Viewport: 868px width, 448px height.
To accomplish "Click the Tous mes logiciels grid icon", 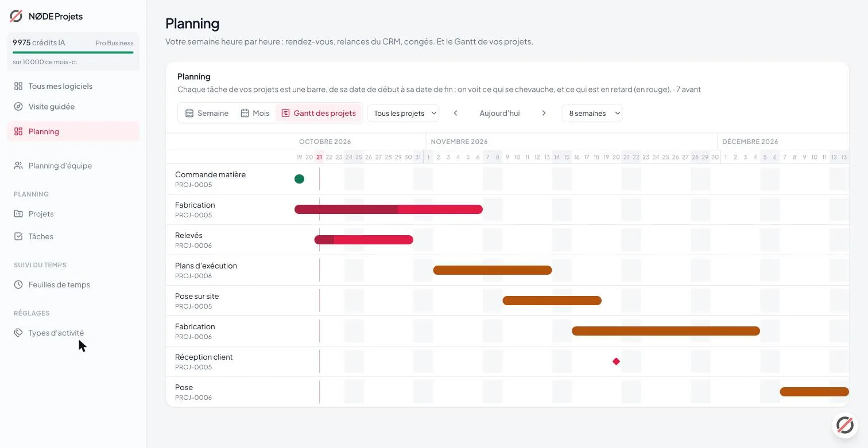I will [18, 86].
